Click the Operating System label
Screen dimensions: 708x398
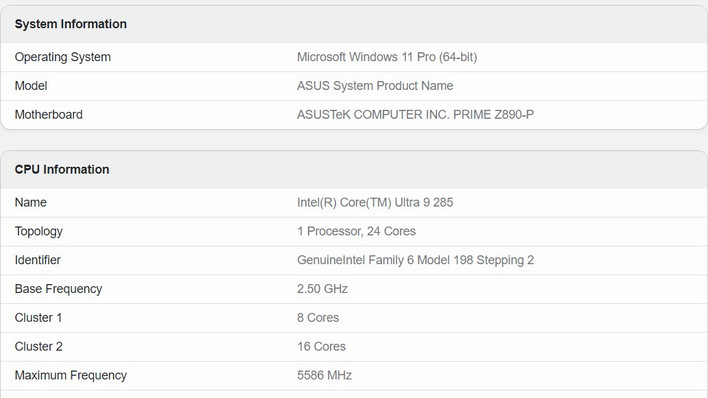(63, 57)
